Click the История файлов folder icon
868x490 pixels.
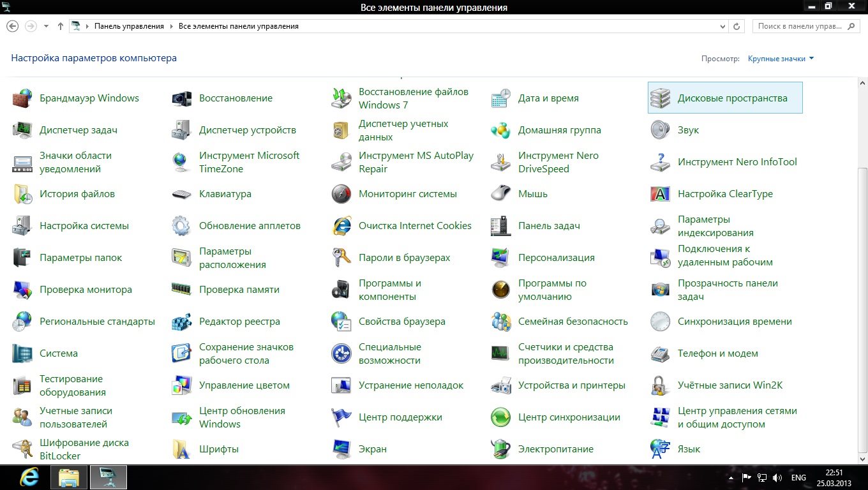22,194
